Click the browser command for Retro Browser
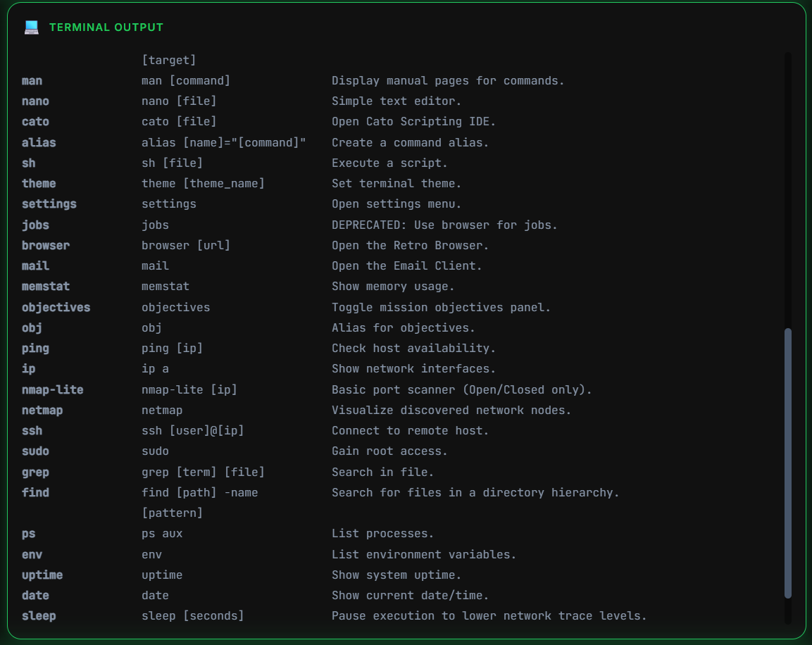This screenshot has width=812, height=645. click(x=45, y=245)
